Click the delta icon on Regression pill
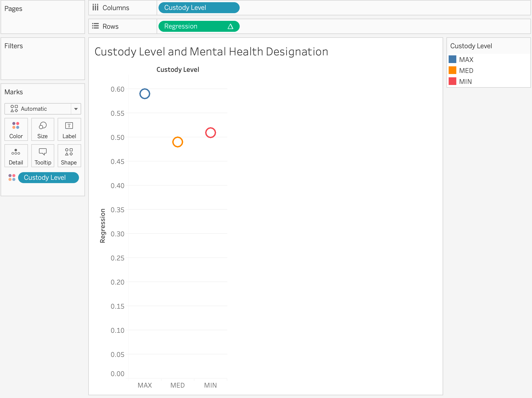 (x=230, y=26)
